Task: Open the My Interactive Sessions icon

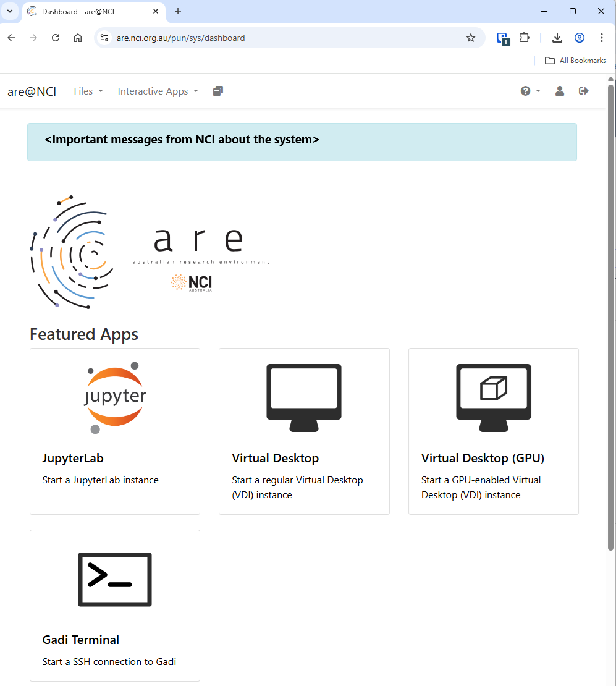Action: point(217,91)
